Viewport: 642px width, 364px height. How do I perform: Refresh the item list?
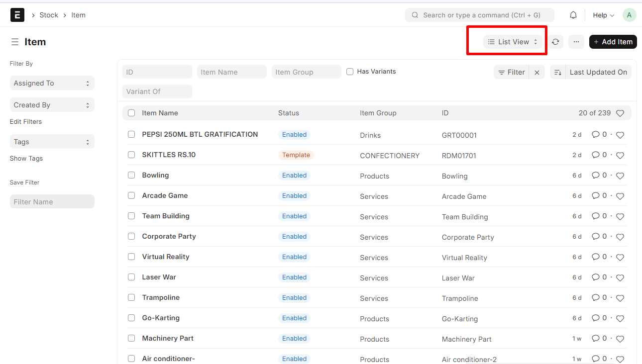(x=555, y=42)
